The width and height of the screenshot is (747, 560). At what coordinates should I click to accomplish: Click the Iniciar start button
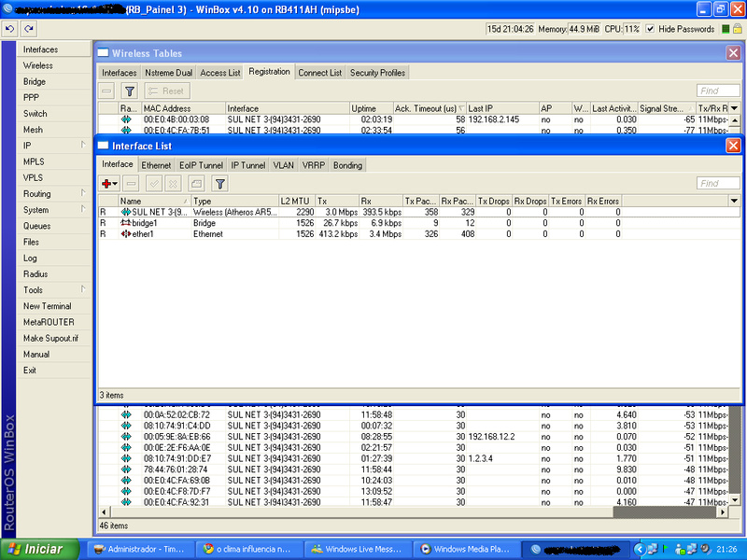tap(35, 550)
